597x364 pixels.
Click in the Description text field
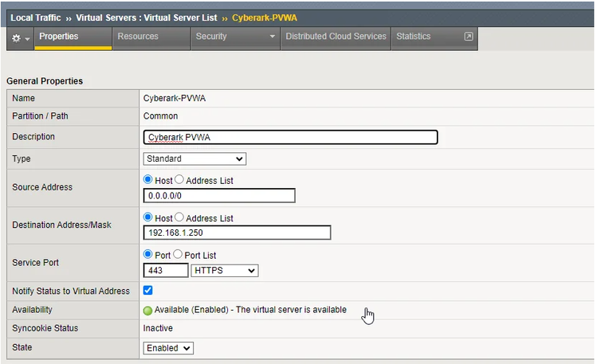[291, 137]
